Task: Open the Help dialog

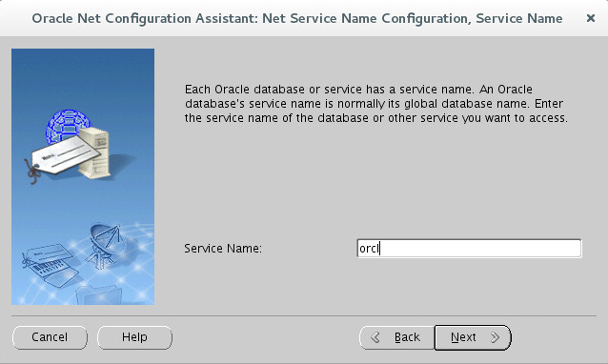Action: coord(134,337)
